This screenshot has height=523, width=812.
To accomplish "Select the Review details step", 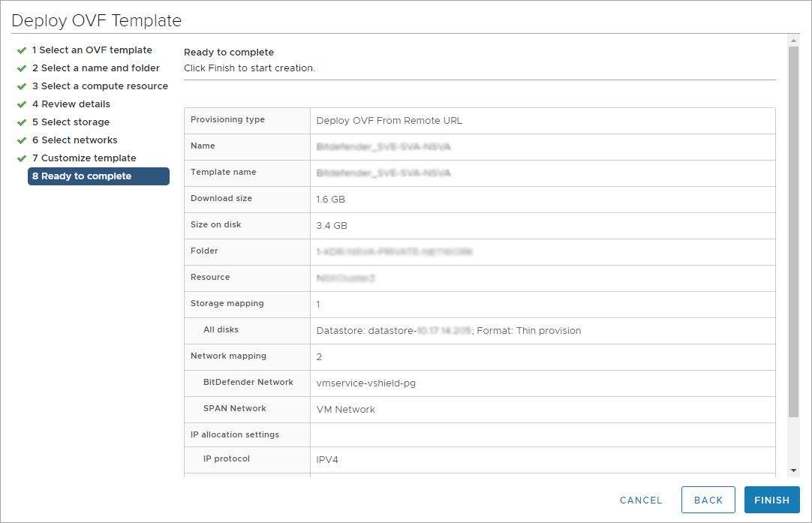I will [71, 104].
